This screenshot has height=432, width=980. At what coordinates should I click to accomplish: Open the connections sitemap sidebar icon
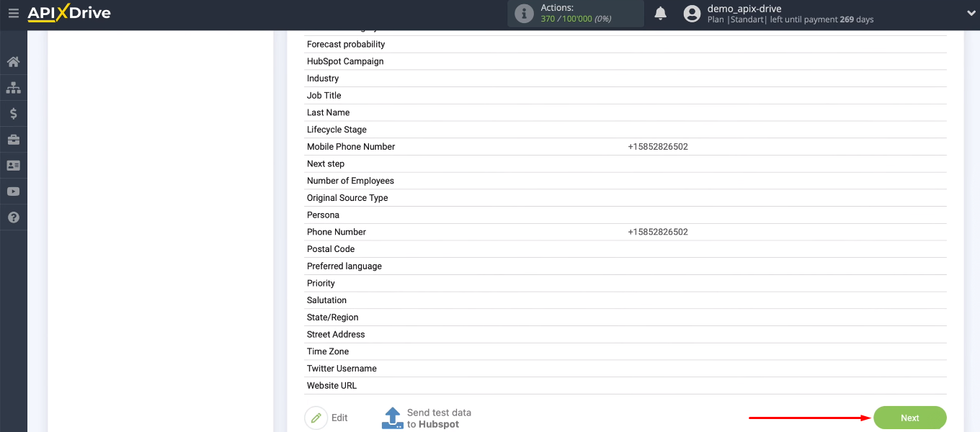[13, 88]
